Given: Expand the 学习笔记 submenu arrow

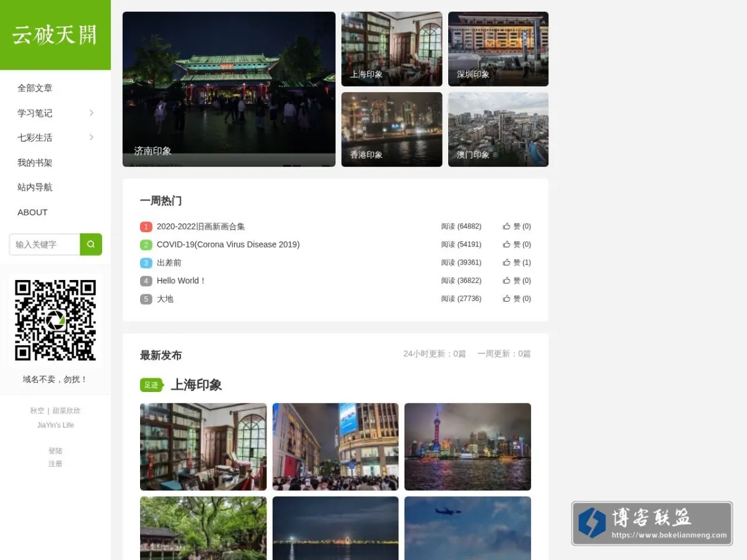Looking at the screenshot, I should point(92,113).
